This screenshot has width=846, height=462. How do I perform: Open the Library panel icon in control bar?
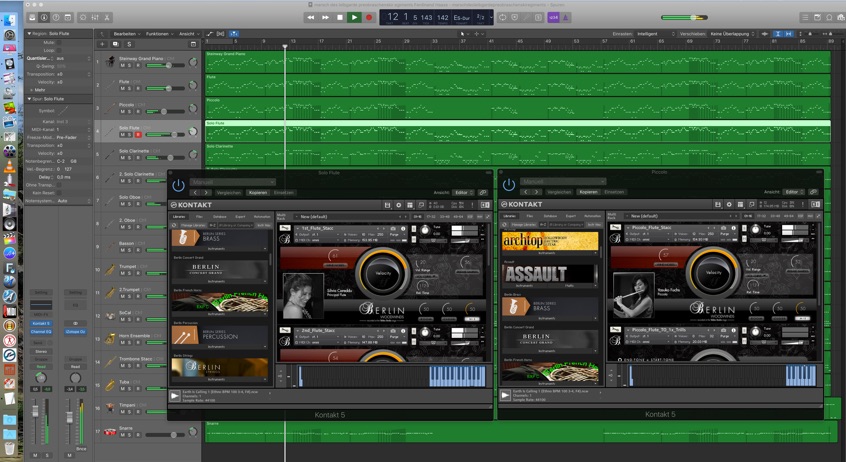click(x=32, y=17)
